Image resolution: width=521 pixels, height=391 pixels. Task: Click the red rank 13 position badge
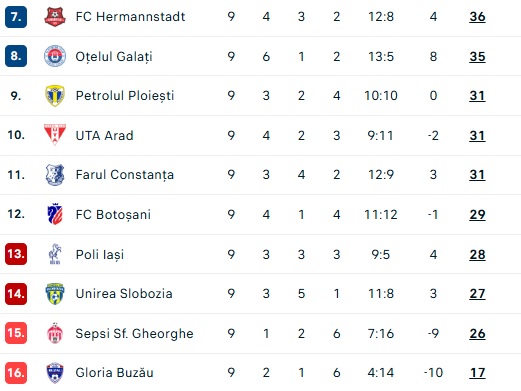(x=16, y=254)
